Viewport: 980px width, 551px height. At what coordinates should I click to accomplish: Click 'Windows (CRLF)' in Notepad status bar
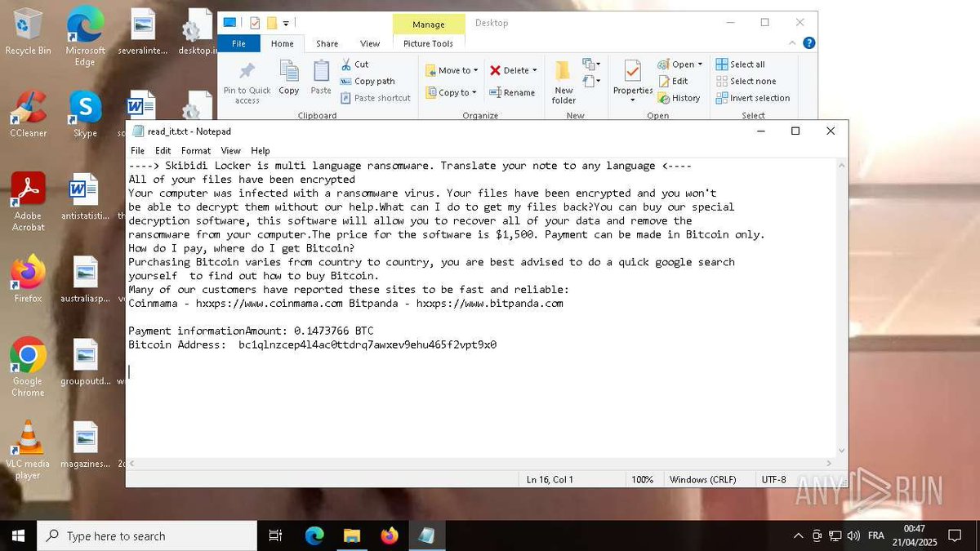(702, 480)
